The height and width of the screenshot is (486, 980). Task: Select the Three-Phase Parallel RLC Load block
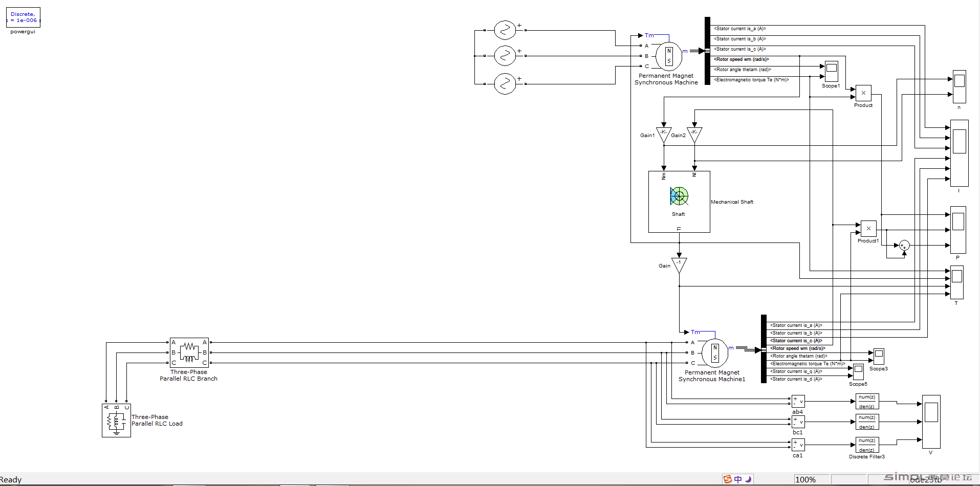coord(116,421)
